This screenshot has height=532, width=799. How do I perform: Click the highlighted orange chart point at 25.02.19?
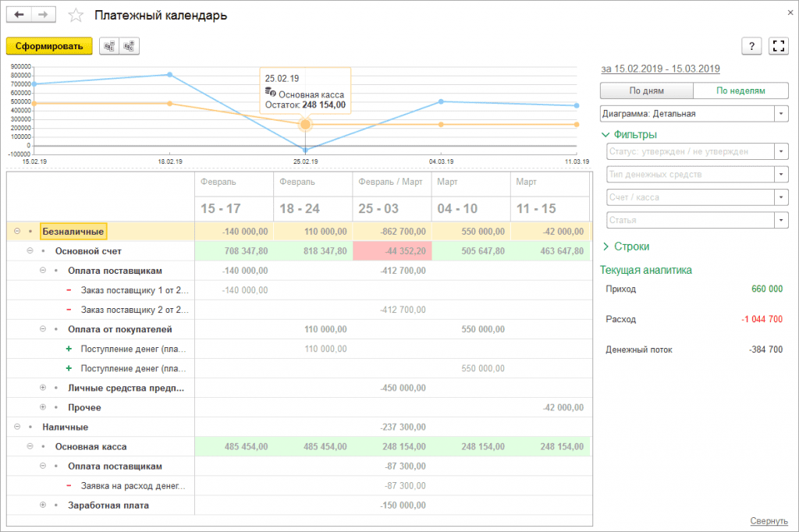click(x=305, y=124)
